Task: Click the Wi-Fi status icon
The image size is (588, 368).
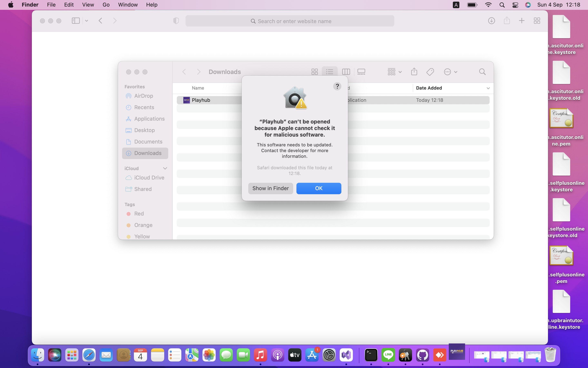Action: coord(488,5)
